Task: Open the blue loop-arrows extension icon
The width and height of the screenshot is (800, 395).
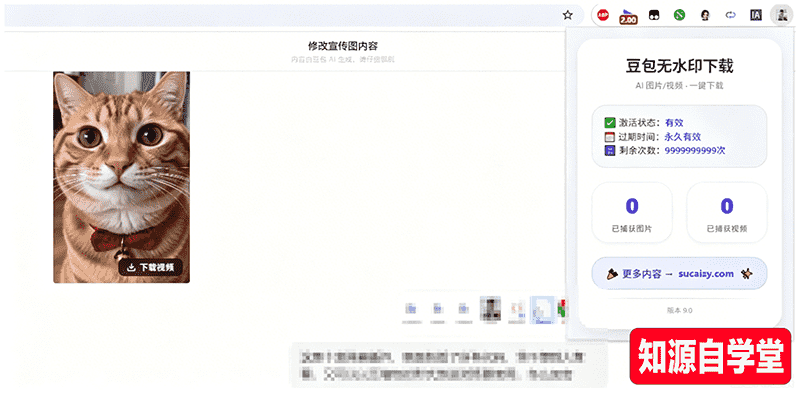Action: 730,15
